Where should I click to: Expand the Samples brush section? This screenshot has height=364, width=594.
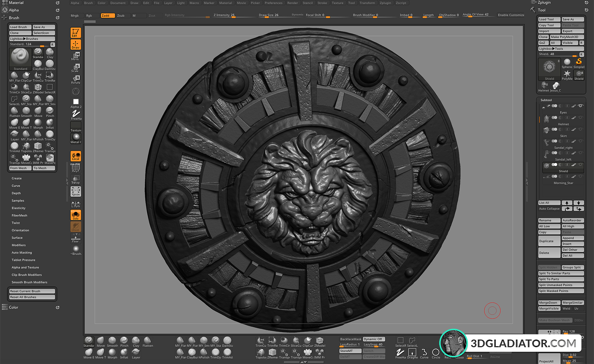[x=18, y=201]
